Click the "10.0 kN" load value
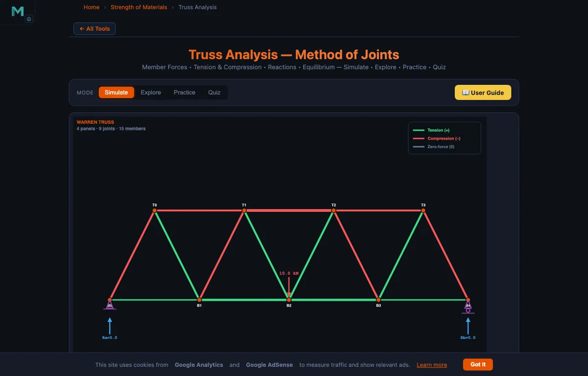Screen dimensions: 588x376 click(x=289, y=273)
